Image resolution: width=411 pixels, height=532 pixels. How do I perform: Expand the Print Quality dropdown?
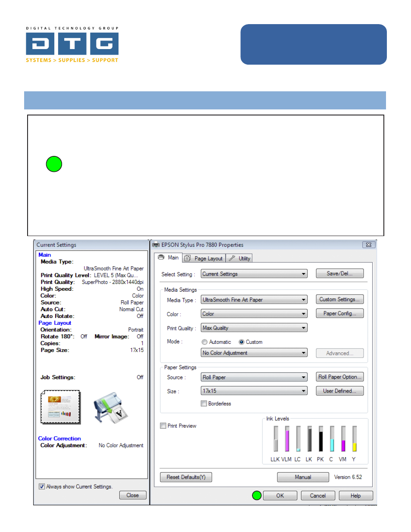254,328
